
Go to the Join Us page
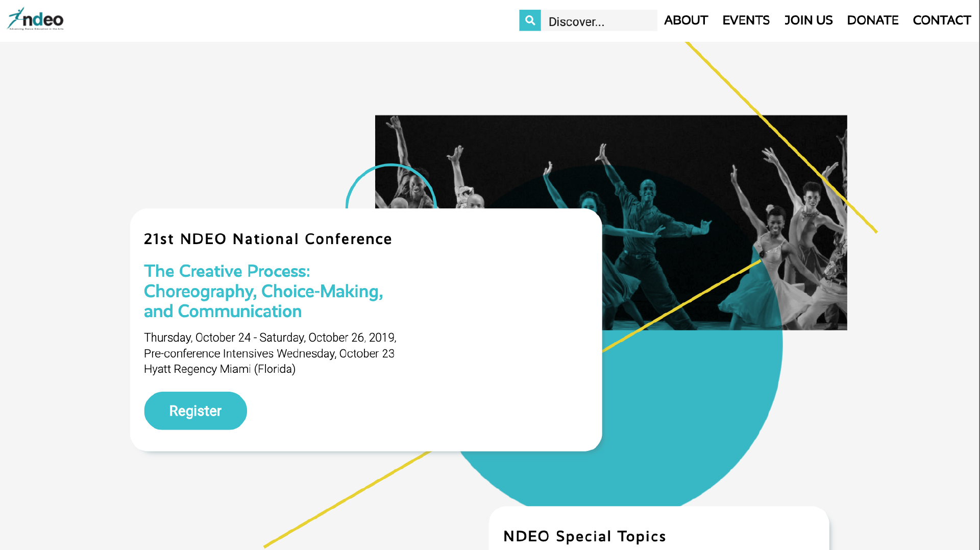pyautogui.click(x=808, y=20)
